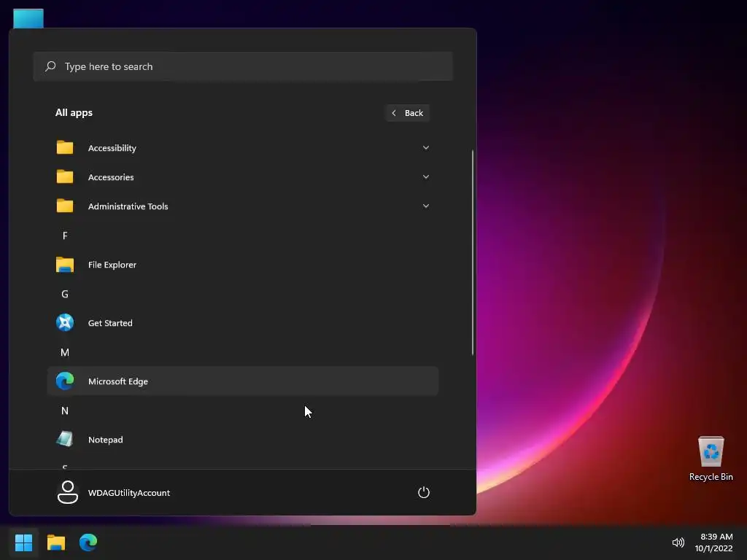The height and width of the screenshot is (560, 747).
Task: Click the Get Started text label
Action: (110, 323)
